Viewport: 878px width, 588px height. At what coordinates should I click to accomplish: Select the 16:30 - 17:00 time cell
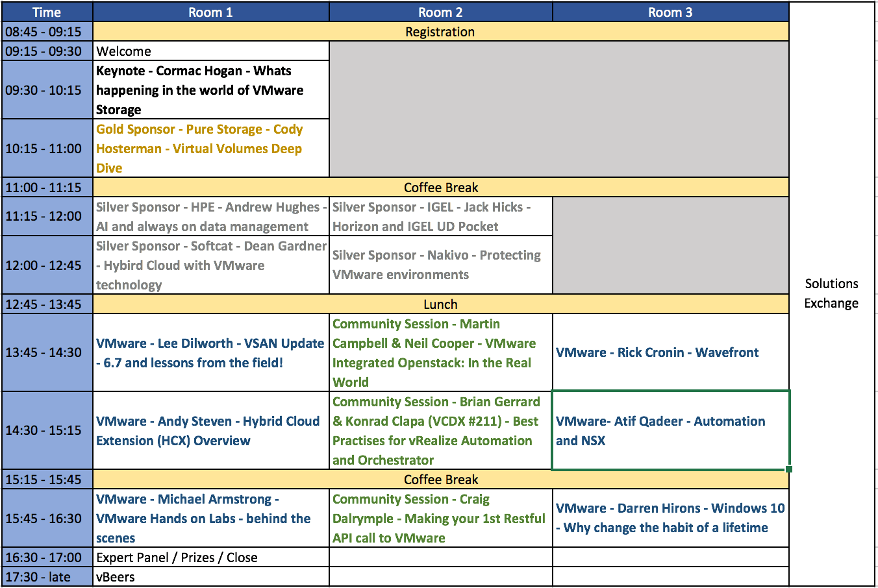pos(47,557)
